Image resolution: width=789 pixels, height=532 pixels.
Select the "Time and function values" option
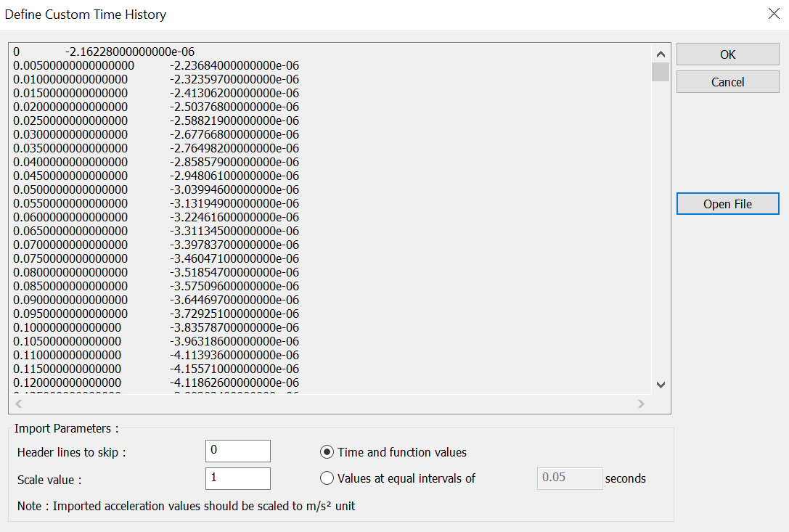coord(327,451)
